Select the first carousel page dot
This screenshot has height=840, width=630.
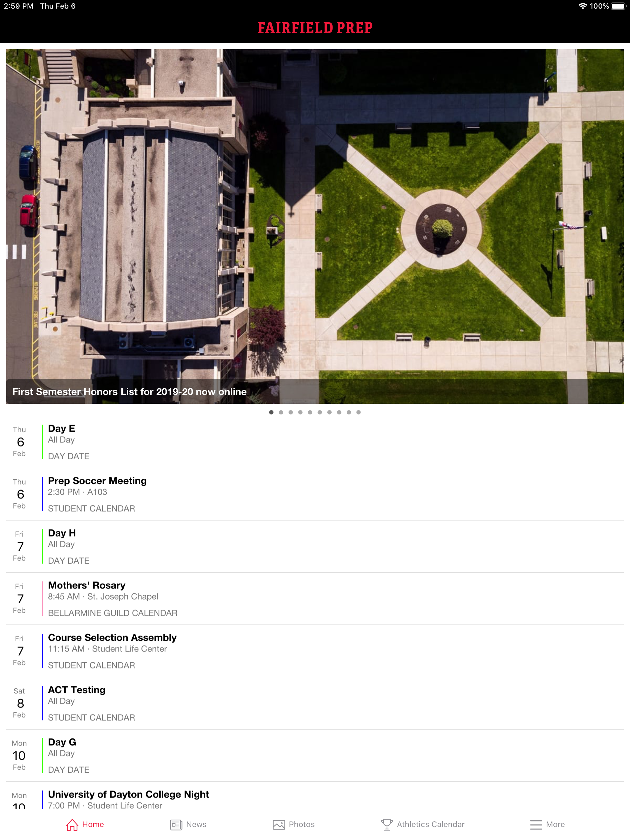[x=271, y=412]
